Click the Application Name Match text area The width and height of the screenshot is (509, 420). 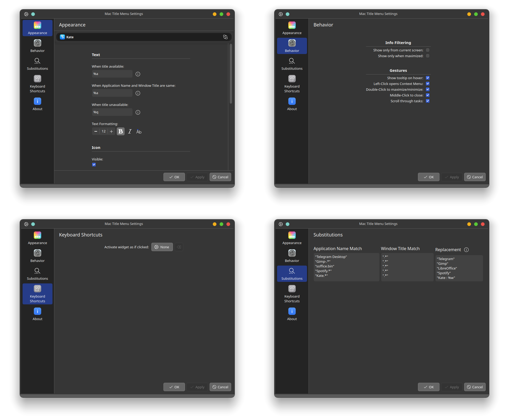pyautogui.click(x=346, y=267)
